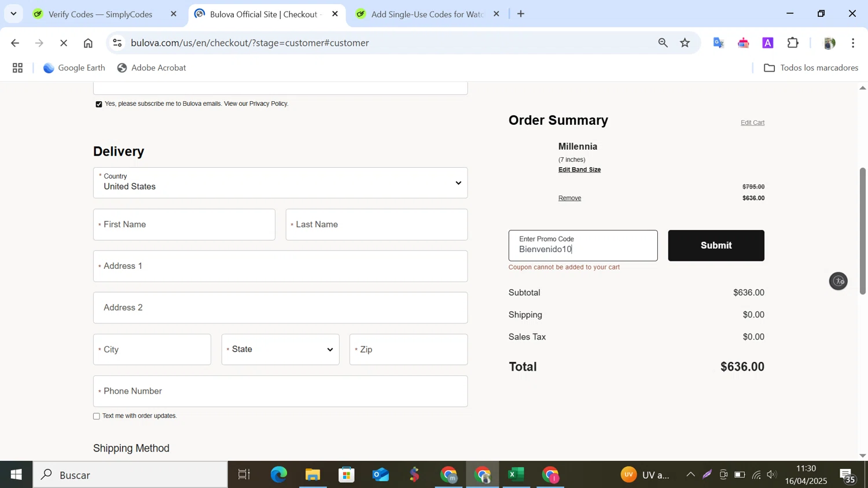Viewport: 868px width, 488px height.
Task: Click the address bar URL
Action: point(250,43)
